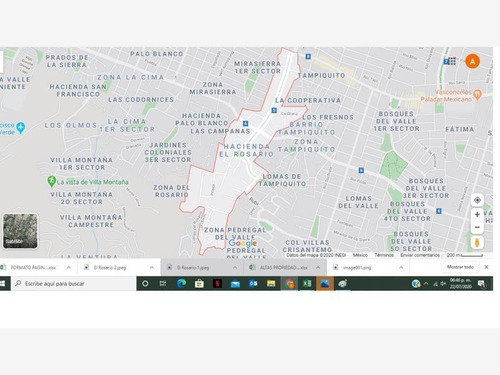Viewport: 500px width, 375px height.
Task: Click the Hacienda El Rosario map label
Action: (x=247, y=150)
